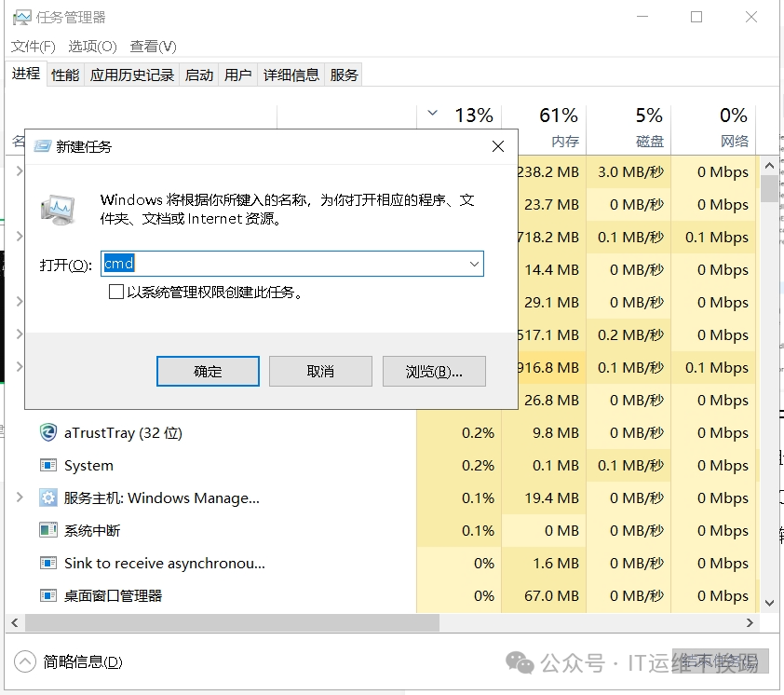The width and height of the screenshot is (784, 695).
Task: Expand the 服务主机: Windows Manage row
Action: (x=20, y=497)
